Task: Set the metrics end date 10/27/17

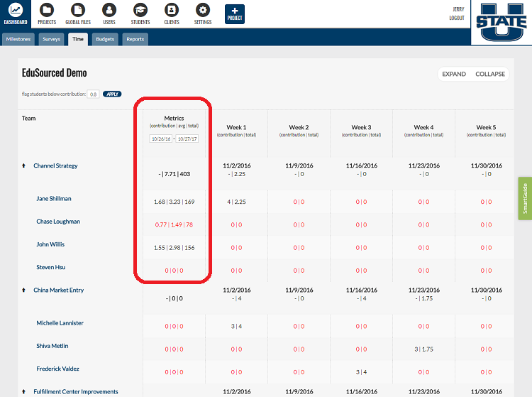Action: pyautogui.click(x=187, y=138)
